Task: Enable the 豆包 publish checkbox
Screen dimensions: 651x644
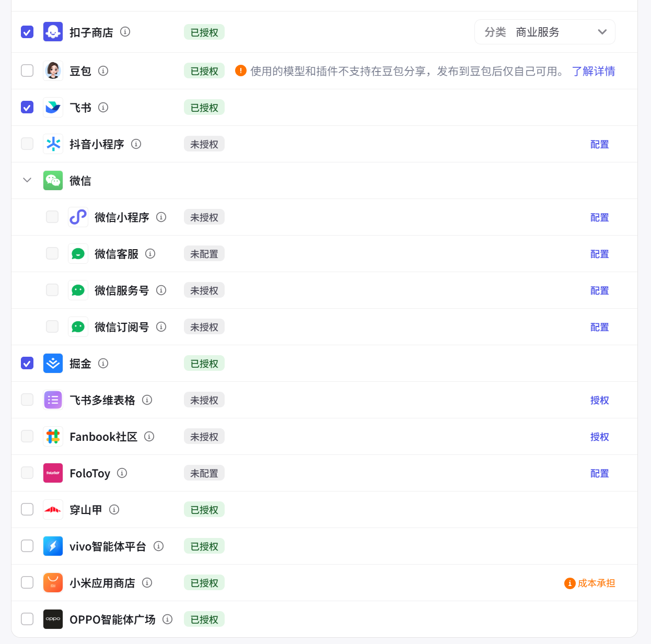Action: tap(27, 71)
